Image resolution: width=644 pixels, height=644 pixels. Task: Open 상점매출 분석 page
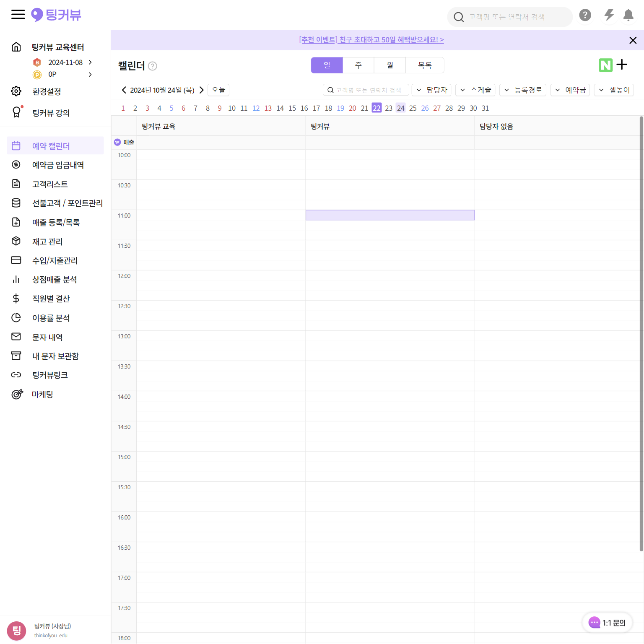pos(55,280)
